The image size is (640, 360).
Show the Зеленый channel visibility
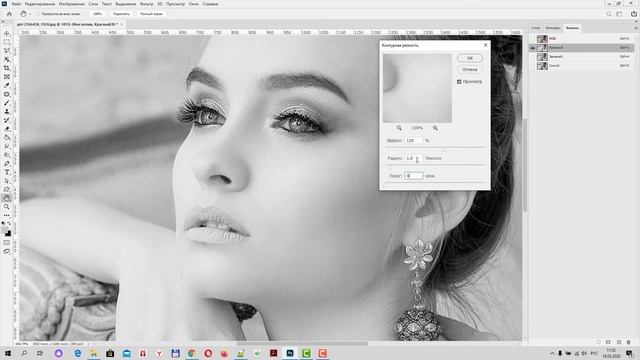533,57
